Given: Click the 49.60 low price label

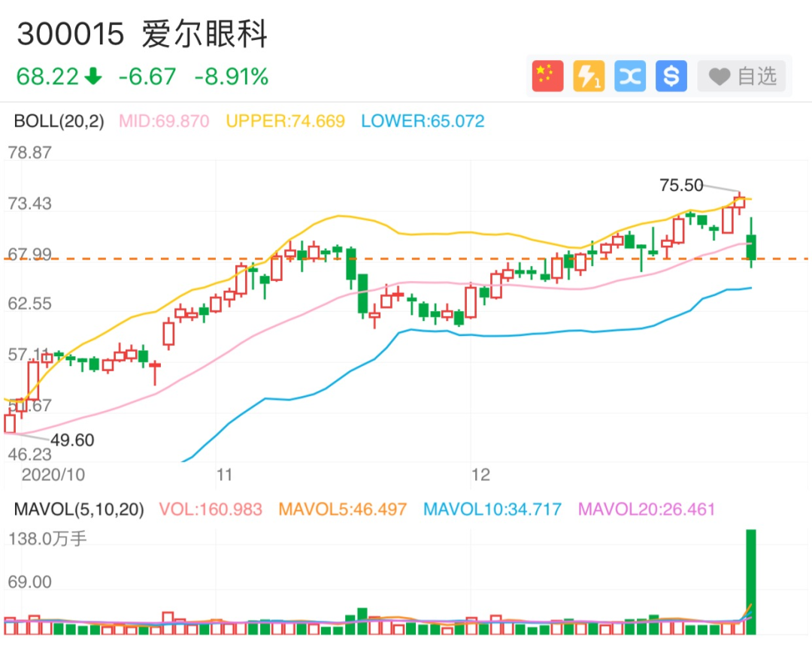Looking at the screenshot, I should [72, 440].
